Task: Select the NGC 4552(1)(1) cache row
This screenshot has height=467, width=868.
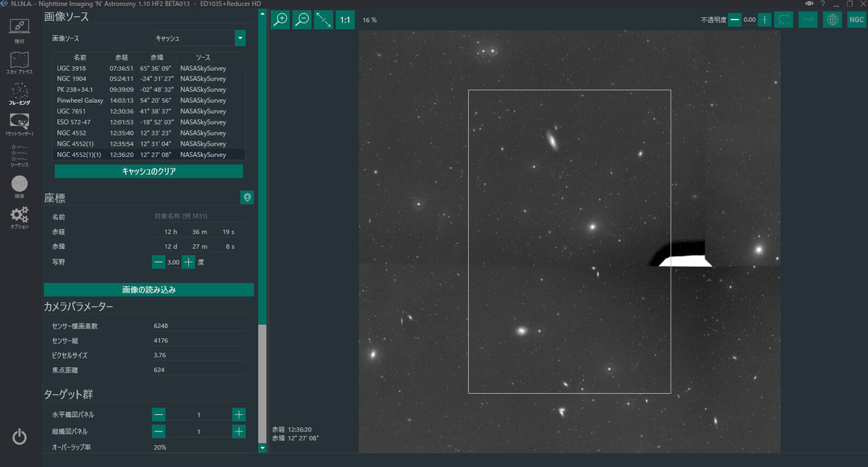Action: point(149,155)
